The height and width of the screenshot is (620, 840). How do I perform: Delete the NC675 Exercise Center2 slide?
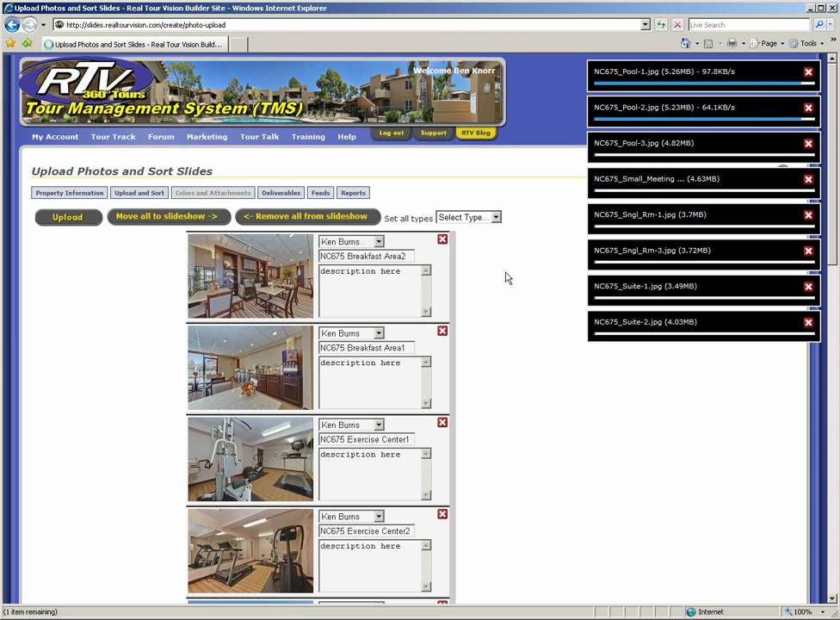click(x=442, y=514)
